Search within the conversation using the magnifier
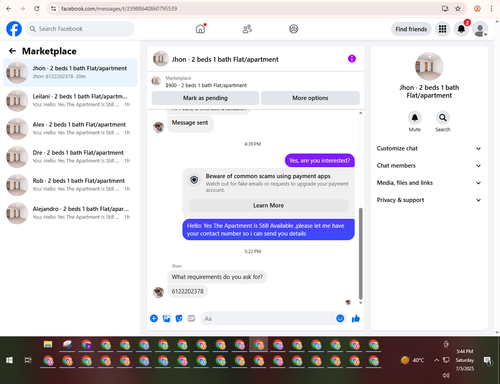The height and width of the screenshot is (384, 500). 443,118
